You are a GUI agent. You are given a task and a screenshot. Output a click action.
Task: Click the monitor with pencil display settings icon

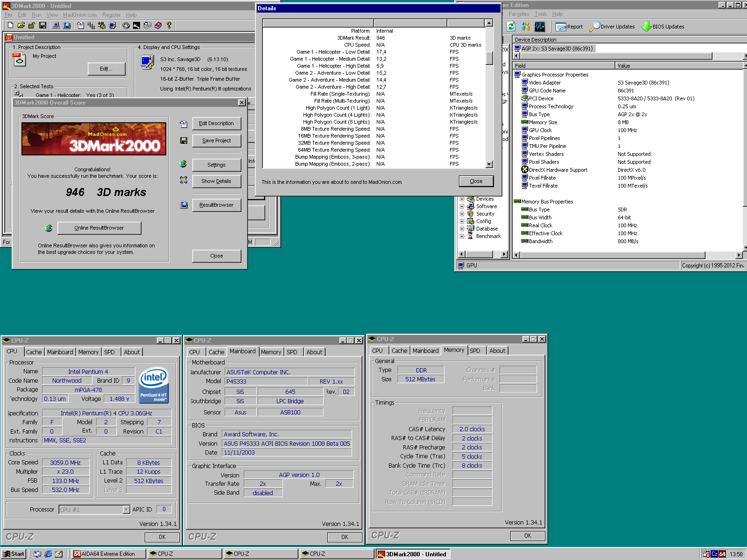pyautogui.click(x=113, y=25)
